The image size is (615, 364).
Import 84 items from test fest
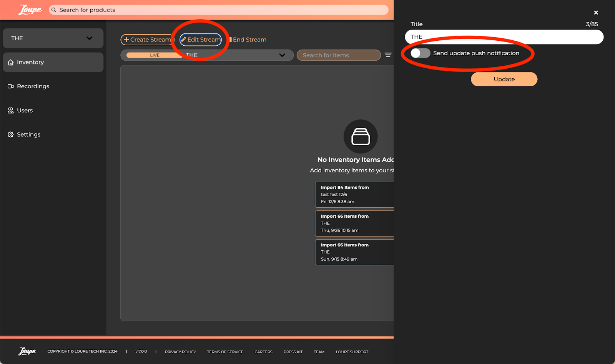coord(354,195)
